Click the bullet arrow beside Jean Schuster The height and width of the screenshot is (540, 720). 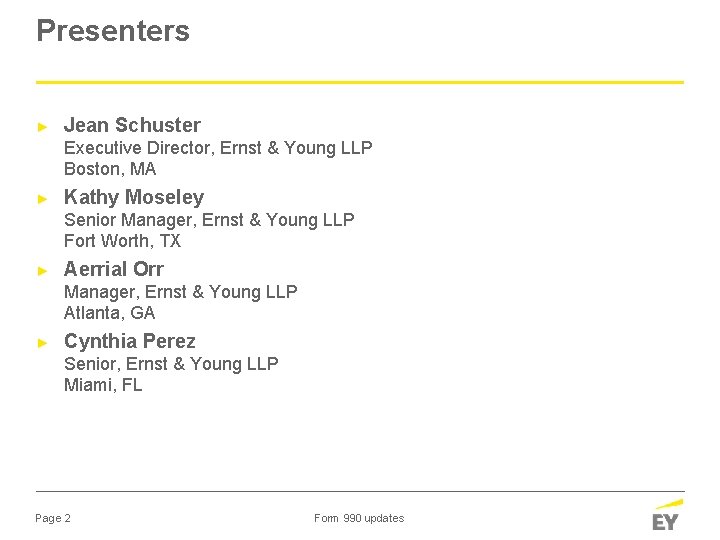coord(41,126)
